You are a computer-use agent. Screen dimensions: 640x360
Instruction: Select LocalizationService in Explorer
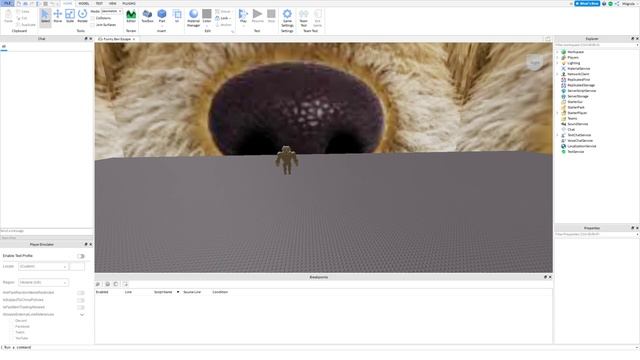tap(582, 146)
